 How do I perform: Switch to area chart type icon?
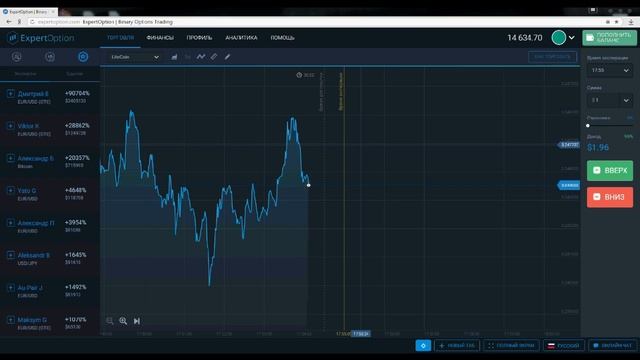(x=174, y=57)
